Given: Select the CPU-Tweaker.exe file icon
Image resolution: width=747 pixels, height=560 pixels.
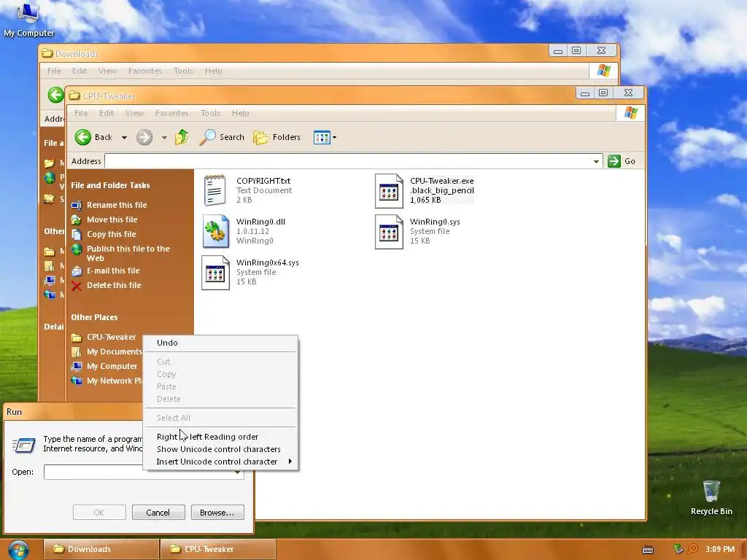Looking at the screenshot, I should tap(389, 191).
